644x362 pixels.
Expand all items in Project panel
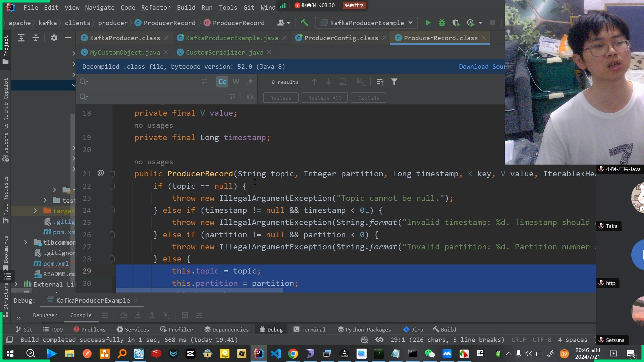21,38
